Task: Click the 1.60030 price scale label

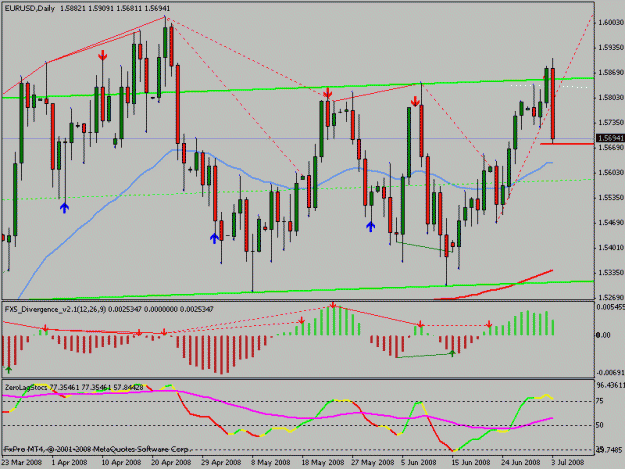Action: point(611,22)
